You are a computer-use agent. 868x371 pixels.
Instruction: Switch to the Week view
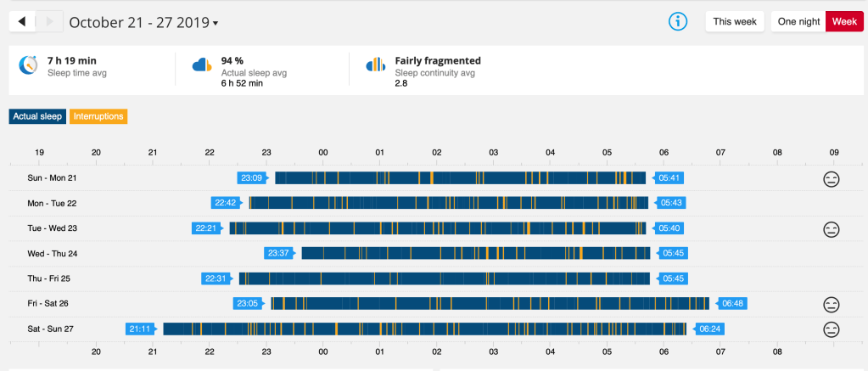coord(844,22)
